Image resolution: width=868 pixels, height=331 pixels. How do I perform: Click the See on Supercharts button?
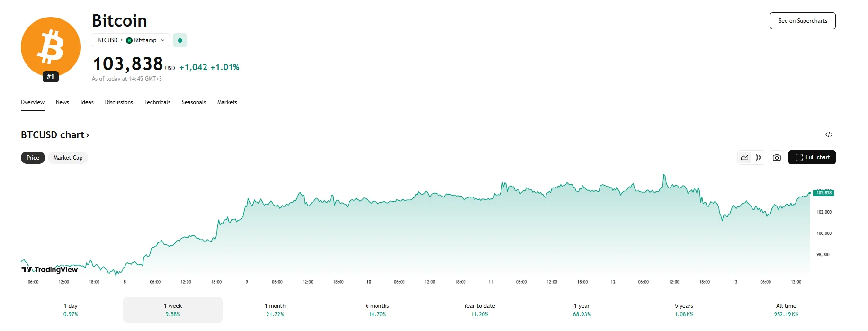(x=803, y=21)
